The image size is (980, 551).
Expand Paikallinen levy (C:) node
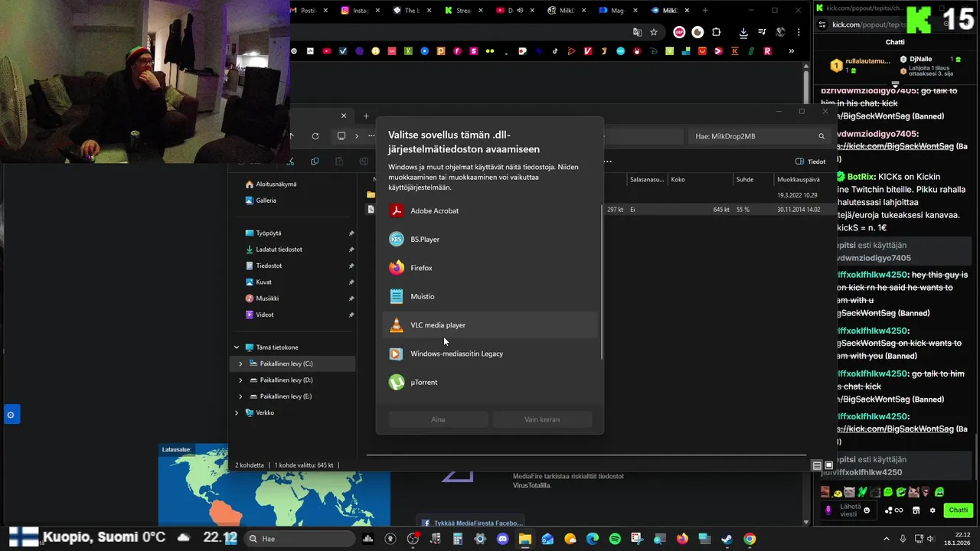click(241, 364)
